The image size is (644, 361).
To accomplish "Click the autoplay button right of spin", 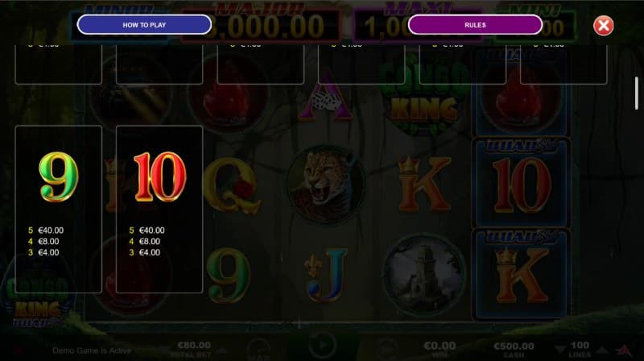I will tap(386, 348).
